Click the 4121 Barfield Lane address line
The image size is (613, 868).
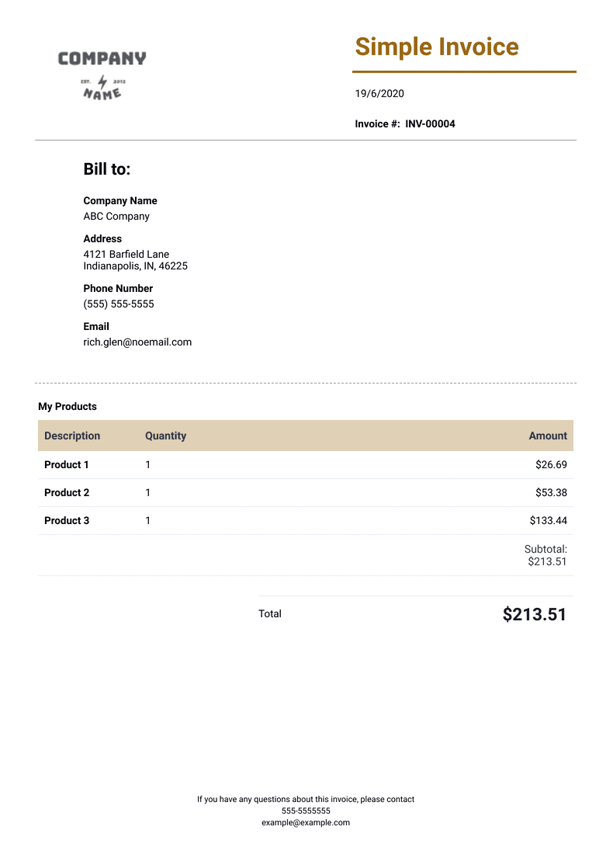click(x=126, y=254)
